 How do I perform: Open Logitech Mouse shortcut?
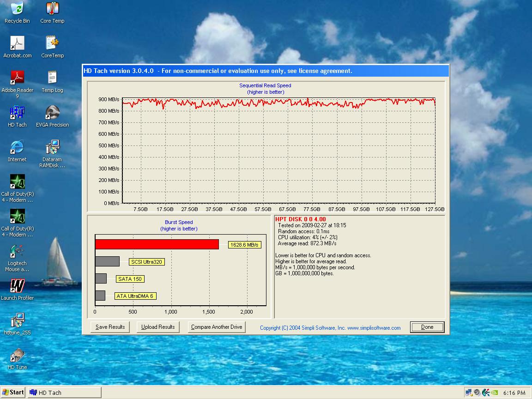click(17, 258)
